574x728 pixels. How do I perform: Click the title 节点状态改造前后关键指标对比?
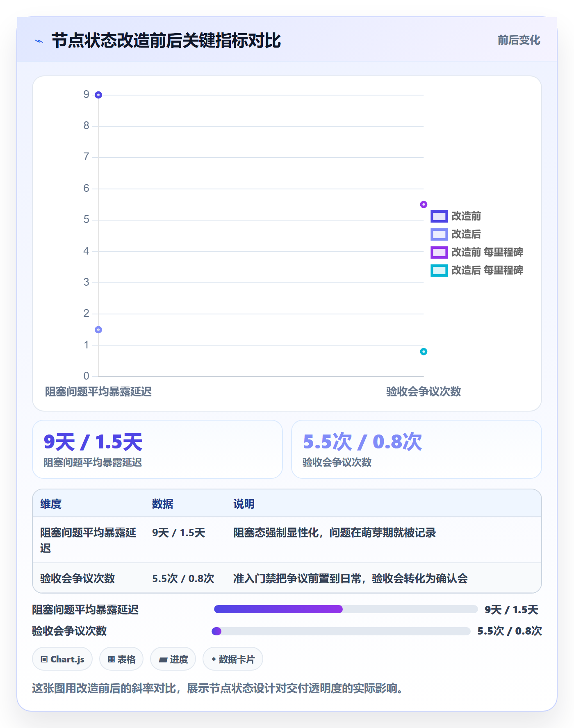coord(166,41)
